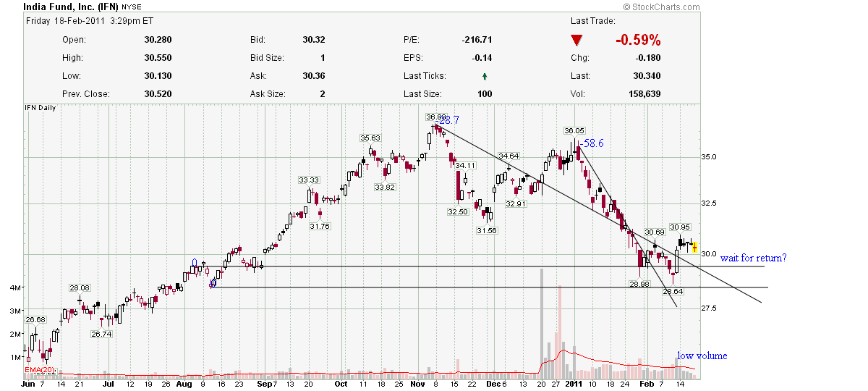
Task: Click the 26.74 price label
Action: (x=101, y=334)
